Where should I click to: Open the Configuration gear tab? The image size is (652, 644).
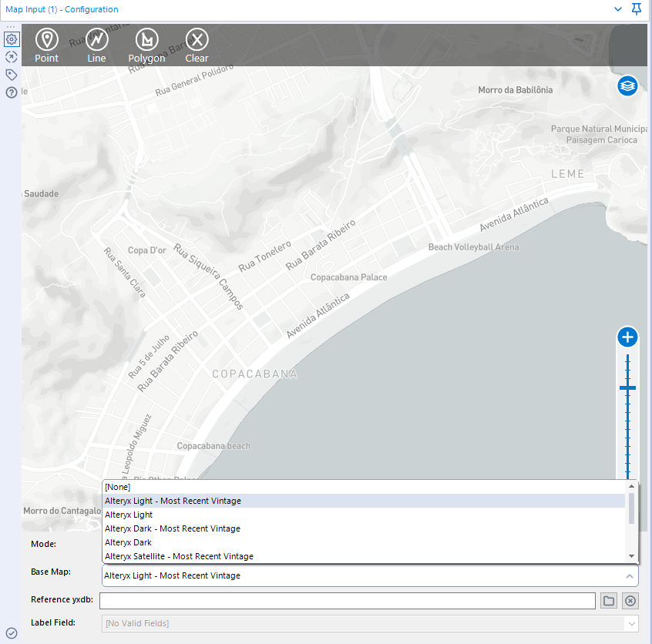pos(12,39)
